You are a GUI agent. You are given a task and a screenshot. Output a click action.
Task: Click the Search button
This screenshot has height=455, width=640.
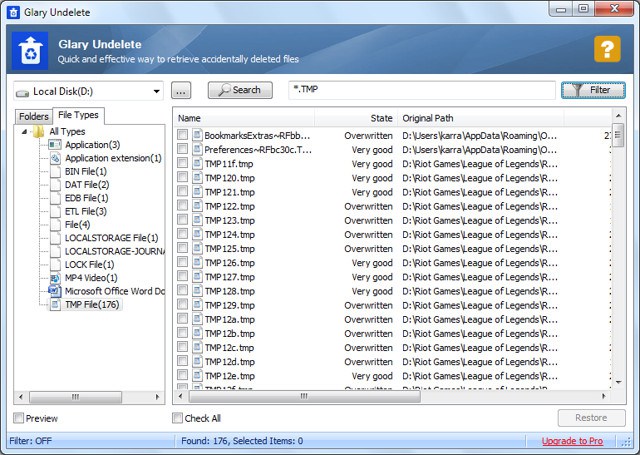click(x=240, y=90)
